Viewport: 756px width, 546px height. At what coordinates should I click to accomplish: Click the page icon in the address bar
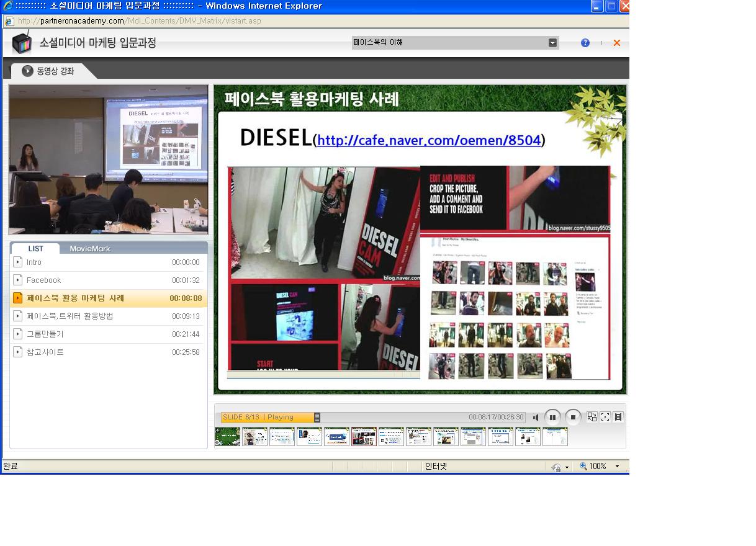point(9,21)
